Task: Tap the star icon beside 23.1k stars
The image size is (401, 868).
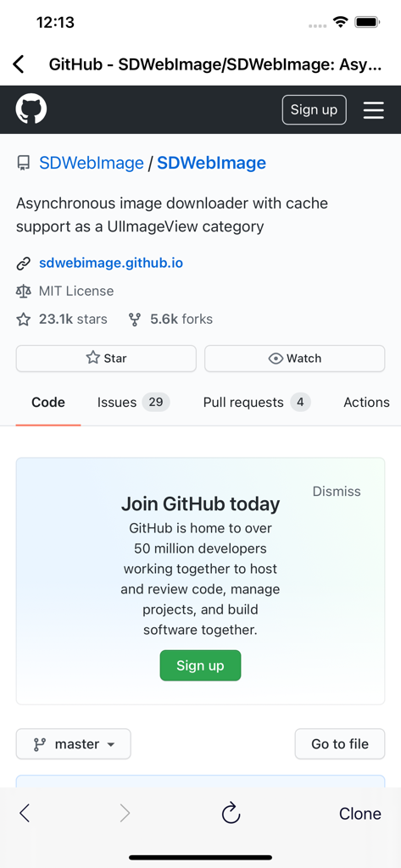Action: point(23,320)
